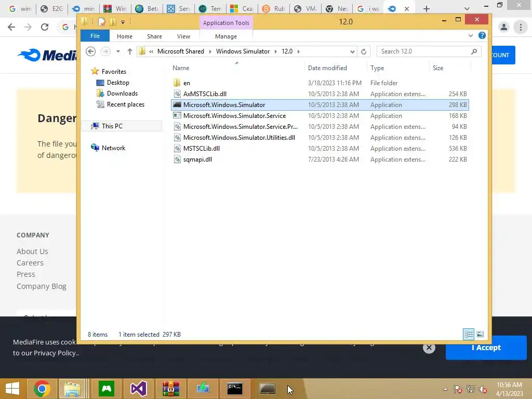The height and width of the screenshot is (399, 532).
Task: Open Chrome three-dot menu
Action: 521,27
